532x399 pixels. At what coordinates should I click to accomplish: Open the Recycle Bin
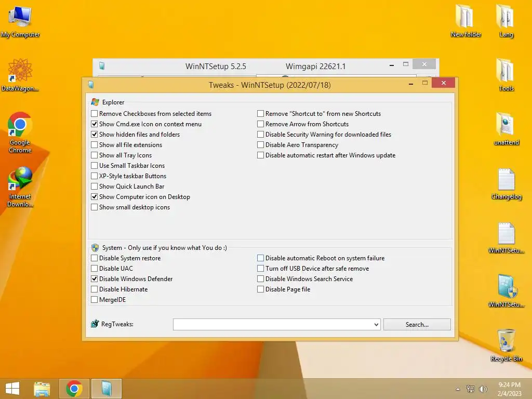point(506,345)
